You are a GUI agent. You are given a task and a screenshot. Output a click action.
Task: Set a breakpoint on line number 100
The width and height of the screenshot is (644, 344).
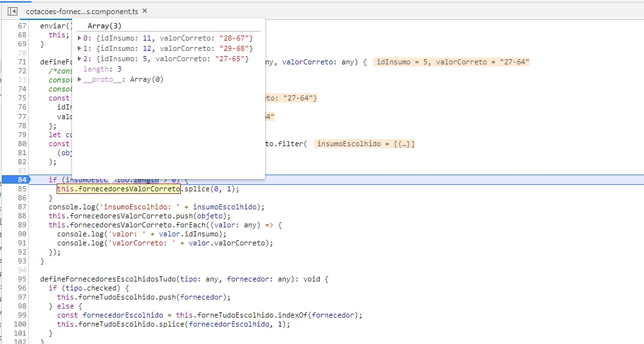click(x=20, y=324)
